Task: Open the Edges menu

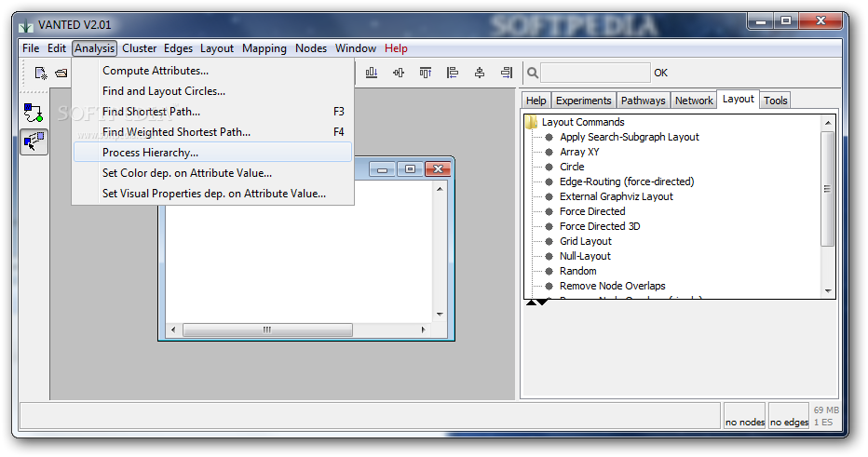Action: click(x=178, y=48)
